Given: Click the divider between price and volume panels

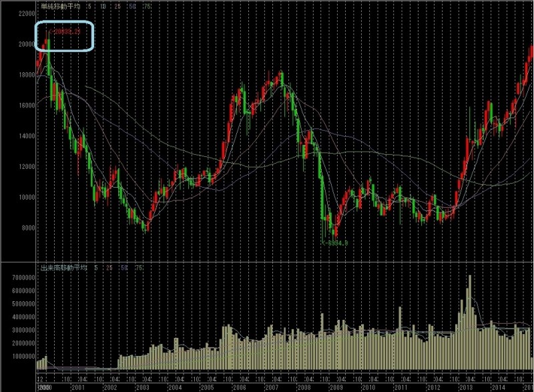Looking at the screenshot, I should 267,262.
